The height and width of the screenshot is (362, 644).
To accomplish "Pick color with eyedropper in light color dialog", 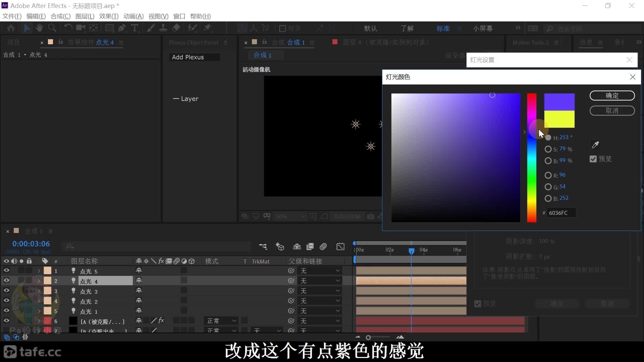I will pos(595,145).
